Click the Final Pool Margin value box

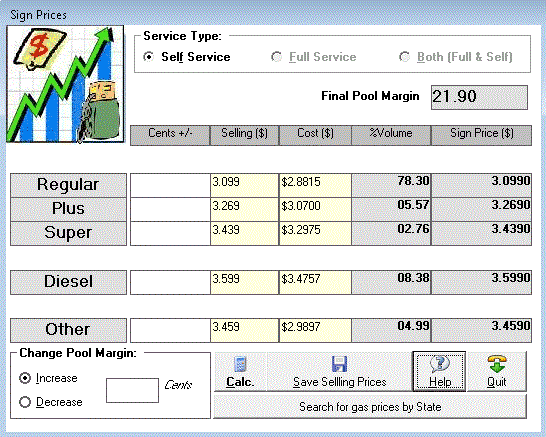pyautogui.click(x=479, y=97)
